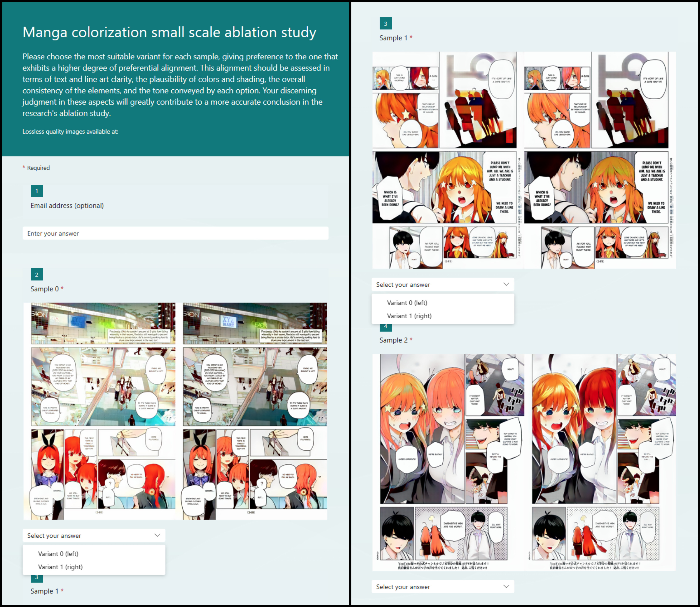
Task: Click Sample 0 right variant image
Action: click(255, 411)
